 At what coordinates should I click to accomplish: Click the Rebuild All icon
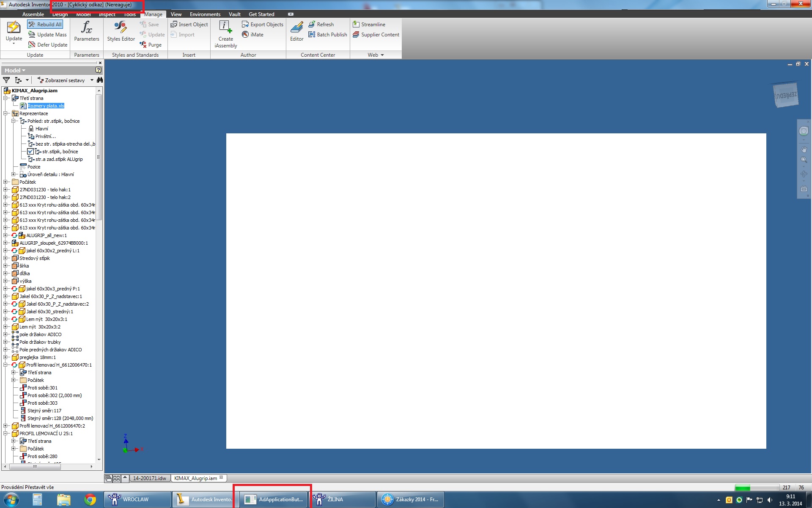pos(32,25)
